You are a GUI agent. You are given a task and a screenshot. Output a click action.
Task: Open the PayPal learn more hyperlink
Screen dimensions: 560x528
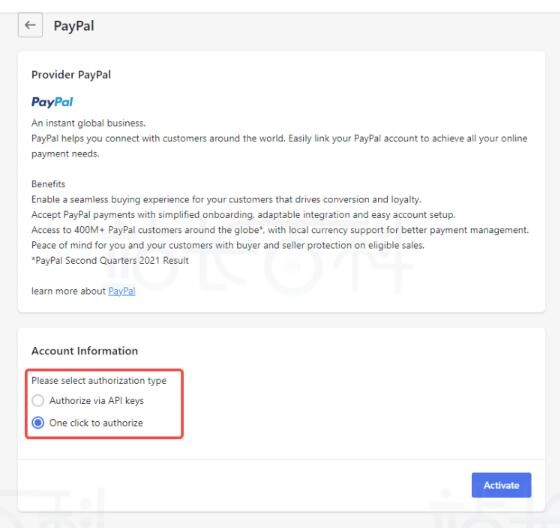[122, 291]
